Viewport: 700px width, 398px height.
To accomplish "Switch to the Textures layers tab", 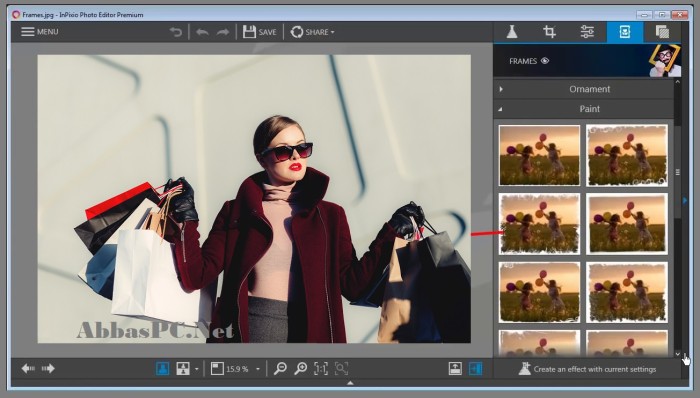I will pos(662,32).
